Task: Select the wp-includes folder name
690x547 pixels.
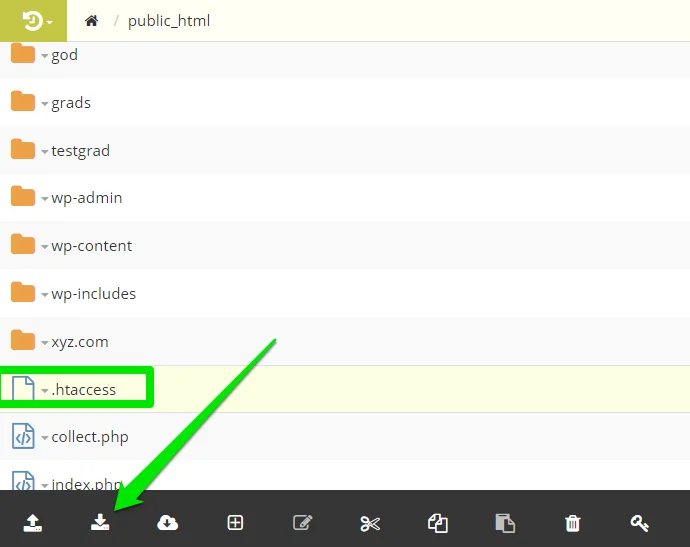Action: coord(94,294)
